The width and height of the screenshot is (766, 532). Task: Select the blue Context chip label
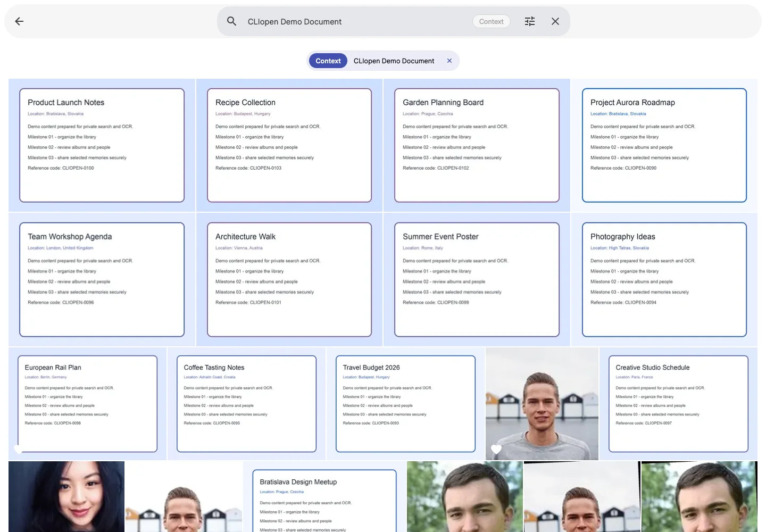[x=328, y=61]
